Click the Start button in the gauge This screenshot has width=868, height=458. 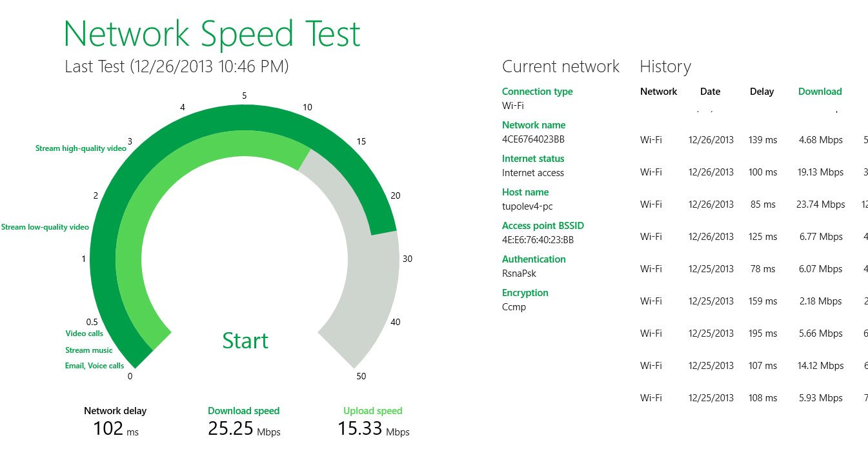(245, 341)
